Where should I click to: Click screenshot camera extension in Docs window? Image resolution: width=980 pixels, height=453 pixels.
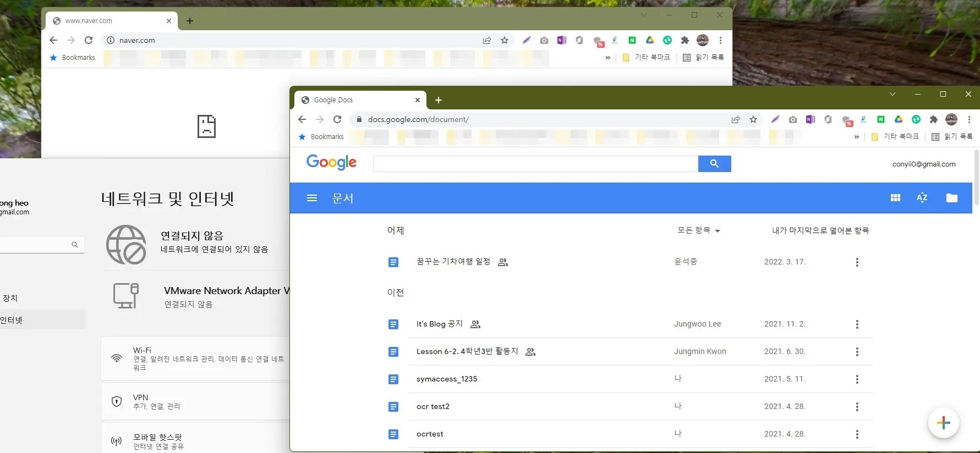(x=793, y=119)
